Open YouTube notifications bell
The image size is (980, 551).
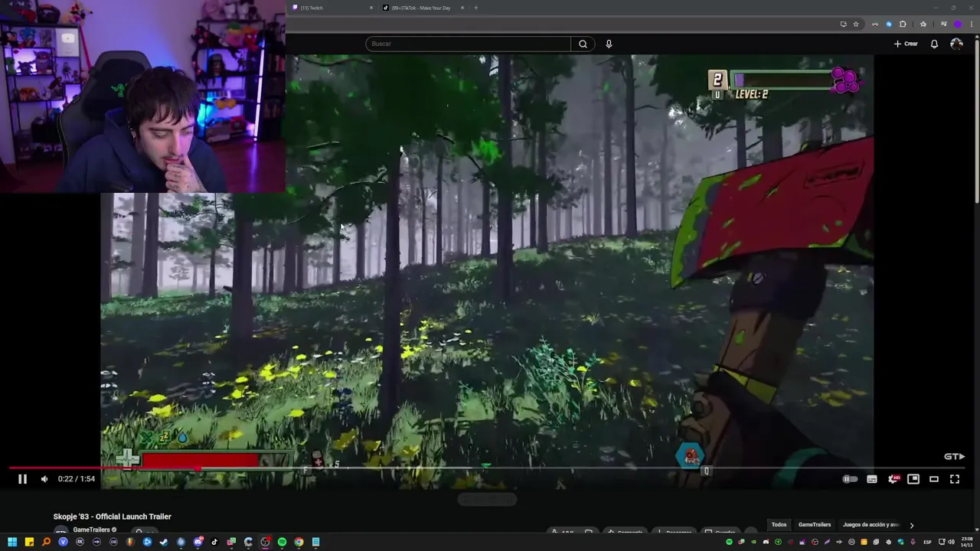point(934,44)
